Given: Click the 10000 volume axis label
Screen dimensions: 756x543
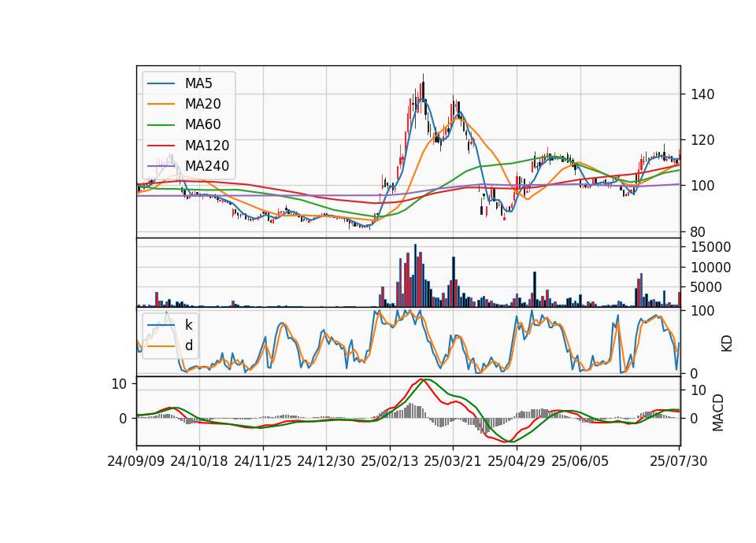Looking at the screenshot, I should [x=710, y=268].
